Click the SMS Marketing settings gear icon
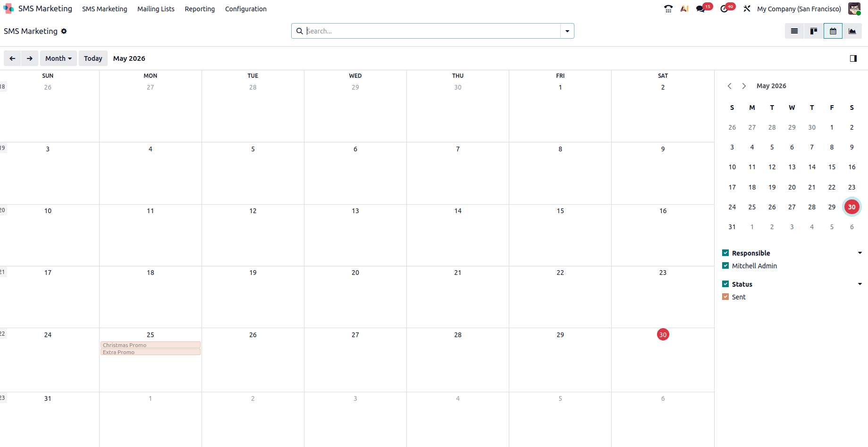Image resolution: width=868 pixels, height=447 pixels. point(64,31)
